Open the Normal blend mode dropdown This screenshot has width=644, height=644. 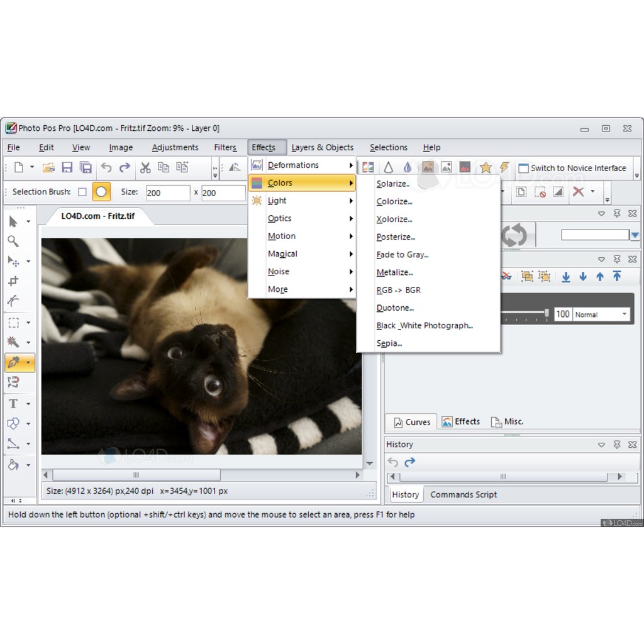click(601, 314)
